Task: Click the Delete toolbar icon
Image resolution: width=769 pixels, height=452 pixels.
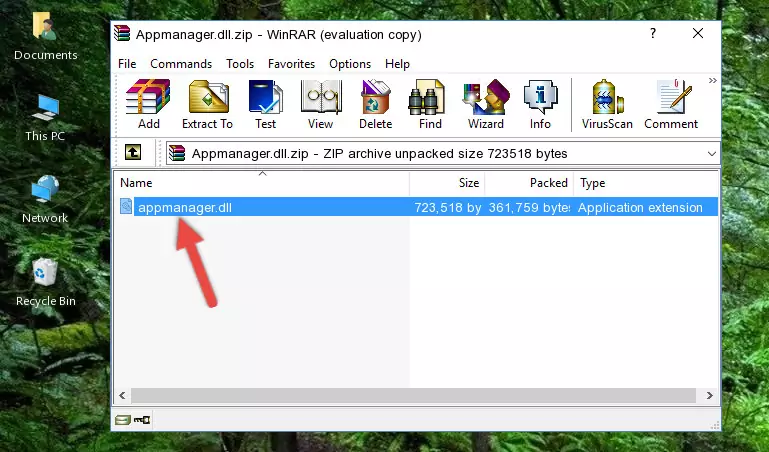Action: (x=376, y=104)
